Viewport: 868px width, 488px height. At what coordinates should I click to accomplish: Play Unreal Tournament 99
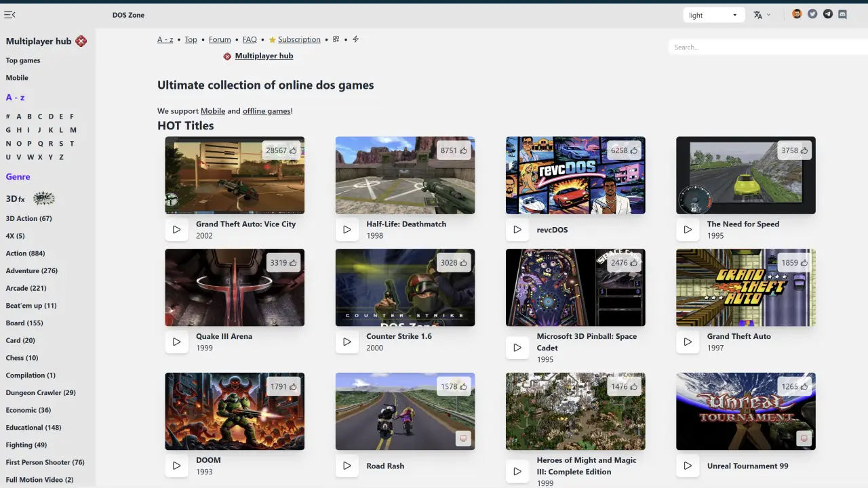click(687, 466)
